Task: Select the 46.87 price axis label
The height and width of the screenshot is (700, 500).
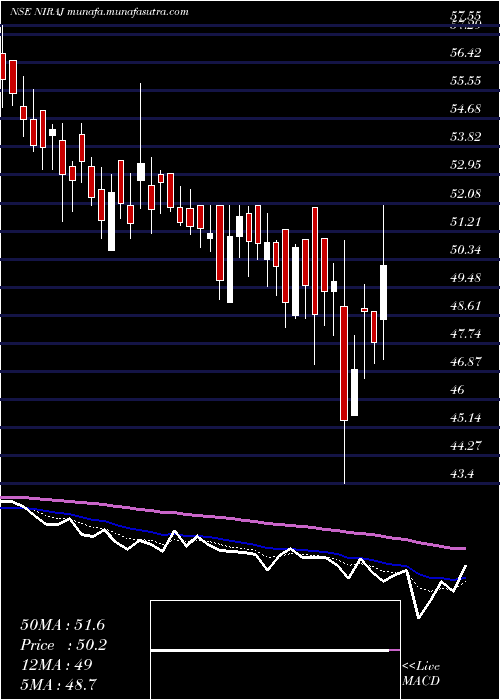Action: click(466, 362)
